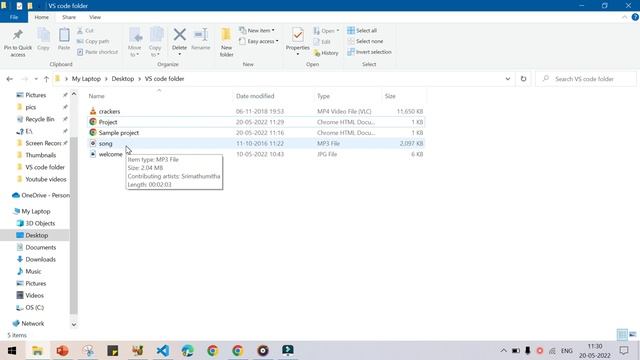This screenshot has height=360, width=640.
Task: Click Edit in the Open group
Action: tap(322, 42)
